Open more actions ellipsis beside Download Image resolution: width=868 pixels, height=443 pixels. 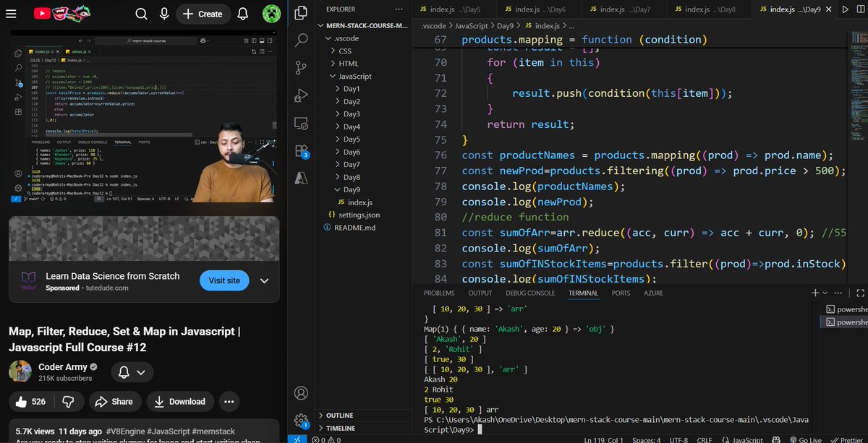pos(229,401)
